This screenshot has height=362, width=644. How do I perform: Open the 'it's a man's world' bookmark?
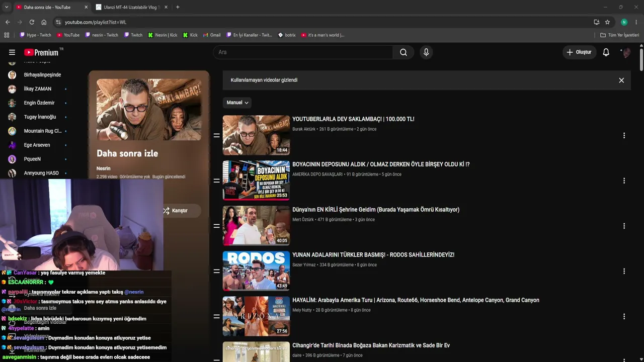click(323, 35)
